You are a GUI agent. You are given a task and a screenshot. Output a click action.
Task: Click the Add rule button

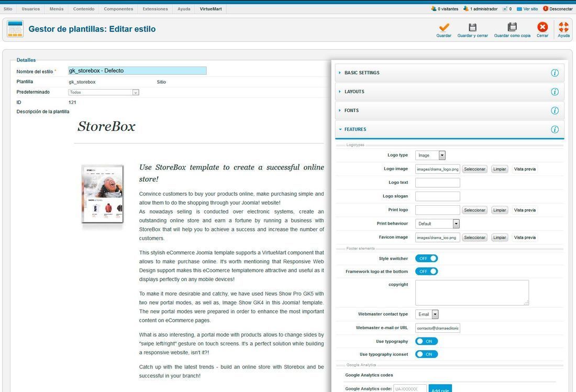tap(440, 389)
